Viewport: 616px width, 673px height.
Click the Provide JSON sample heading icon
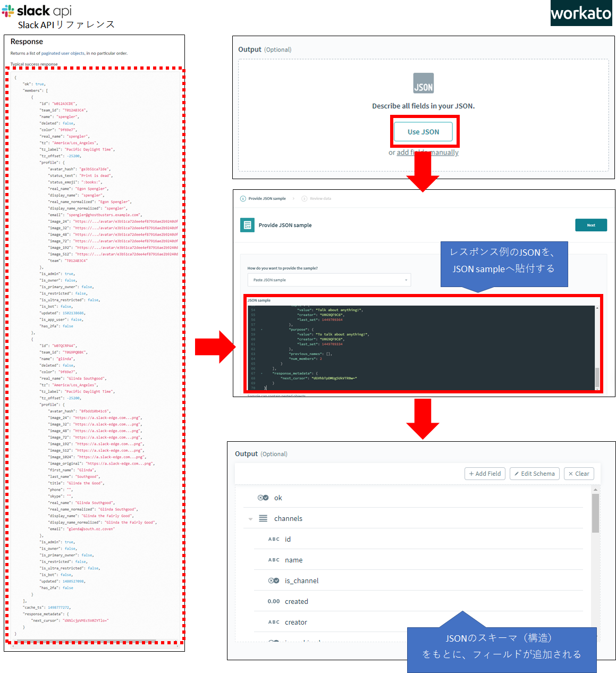[x=247, y=225]
